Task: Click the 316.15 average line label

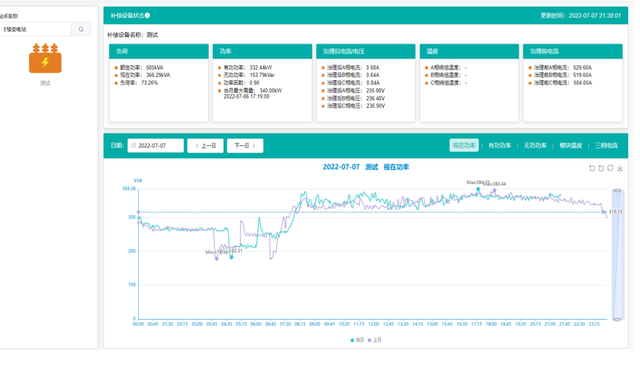Action: pos(616,212)
